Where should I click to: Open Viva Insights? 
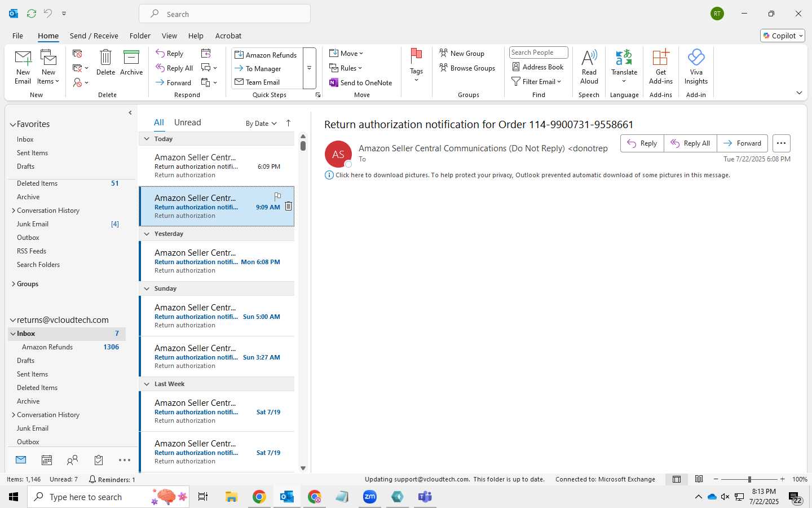(x=696, y=67)
